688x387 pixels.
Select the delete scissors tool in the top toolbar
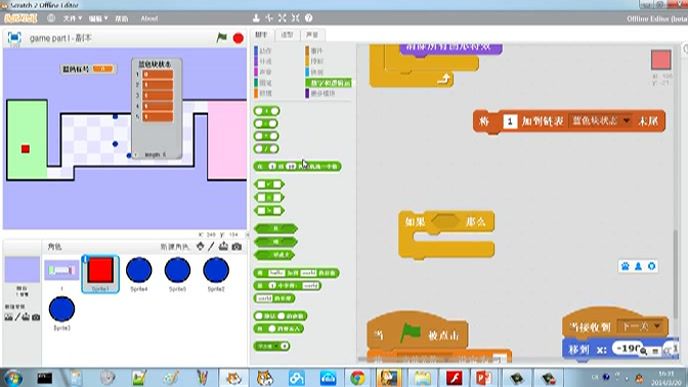pos(269,18)
